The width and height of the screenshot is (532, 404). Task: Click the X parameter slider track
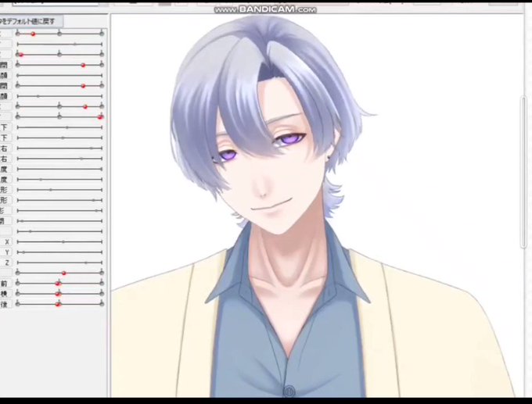(59, 241)
